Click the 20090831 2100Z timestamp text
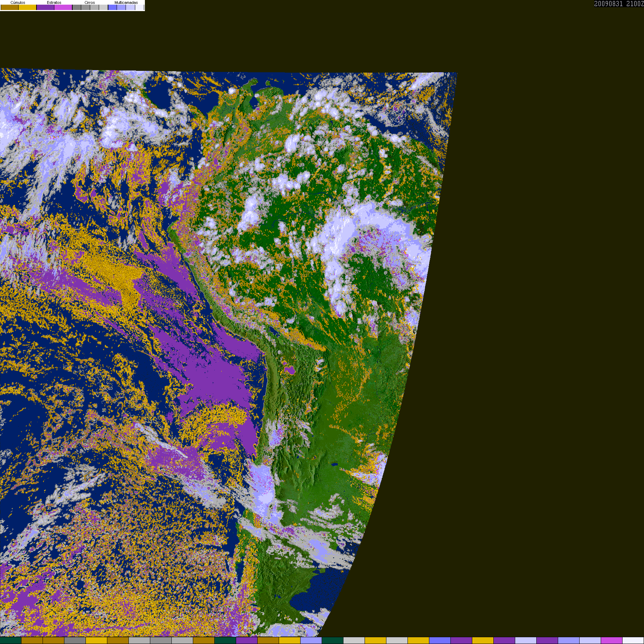The width and height of the screenshot is (644, 644). [619, 4]
